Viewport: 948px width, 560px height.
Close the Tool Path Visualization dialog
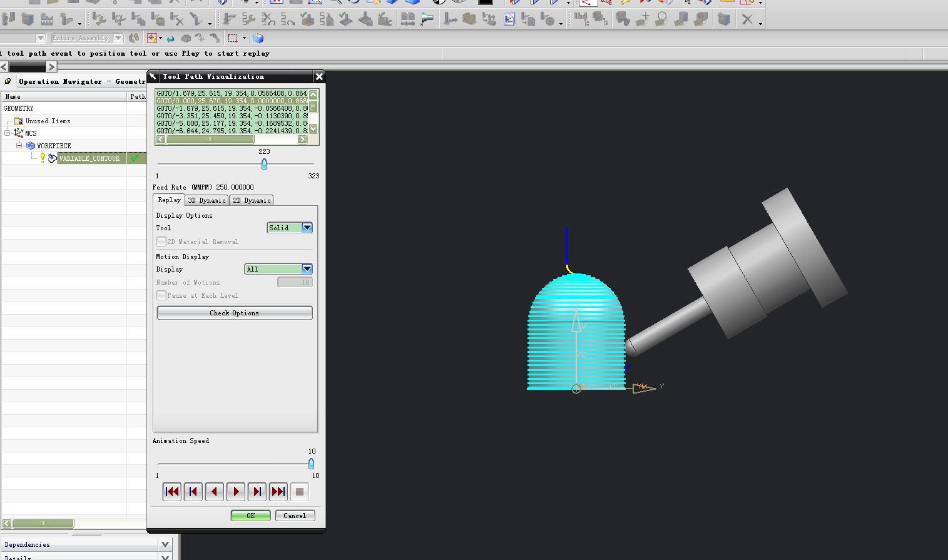point(319,76)
